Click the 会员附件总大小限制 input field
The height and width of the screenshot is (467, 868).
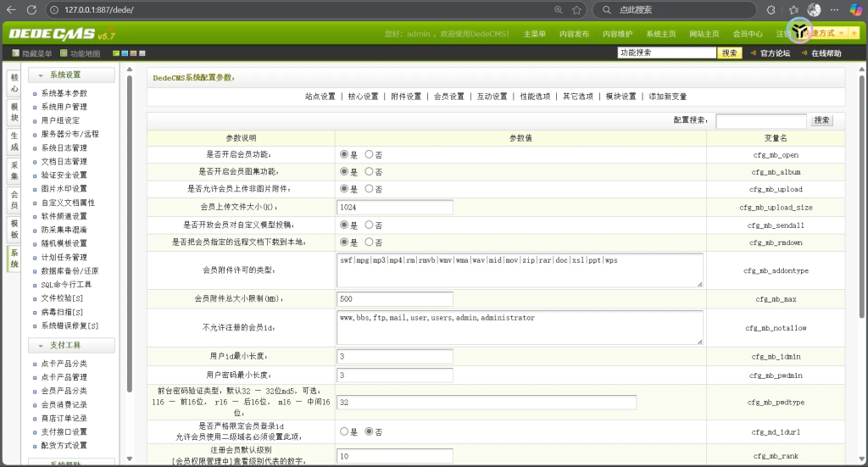pos(394,299)
